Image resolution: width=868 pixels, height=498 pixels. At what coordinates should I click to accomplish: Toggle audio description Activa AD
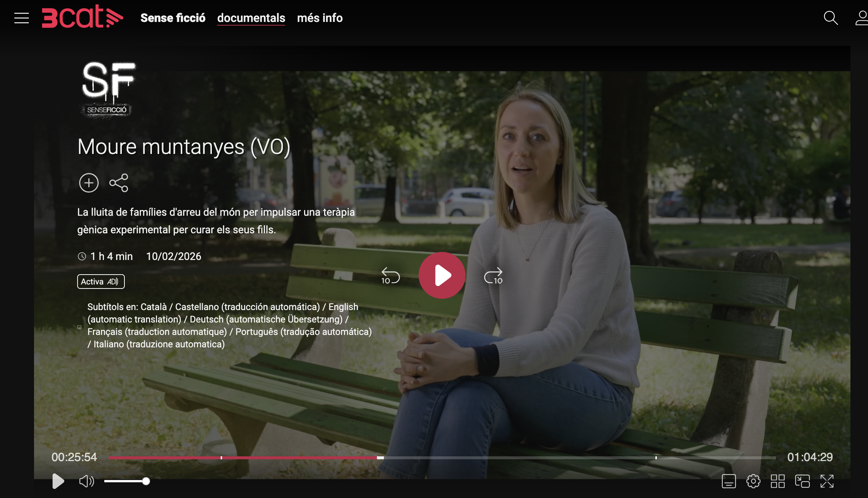point(101,282)
